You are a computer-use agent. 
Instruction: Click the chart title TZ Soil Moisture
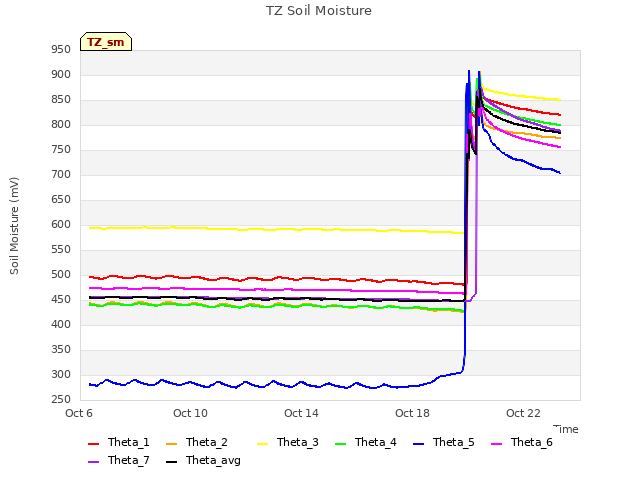(x=319, y=11)
